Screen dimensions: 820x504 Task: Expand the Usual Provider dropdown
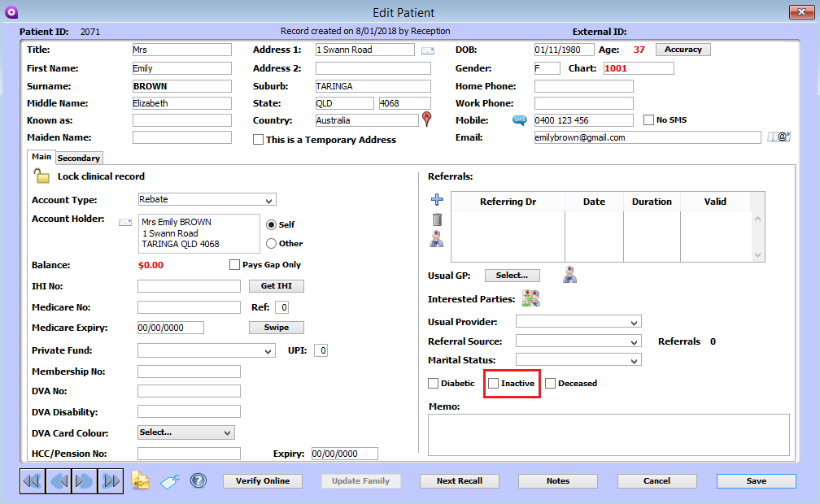[x=578, y=322]
